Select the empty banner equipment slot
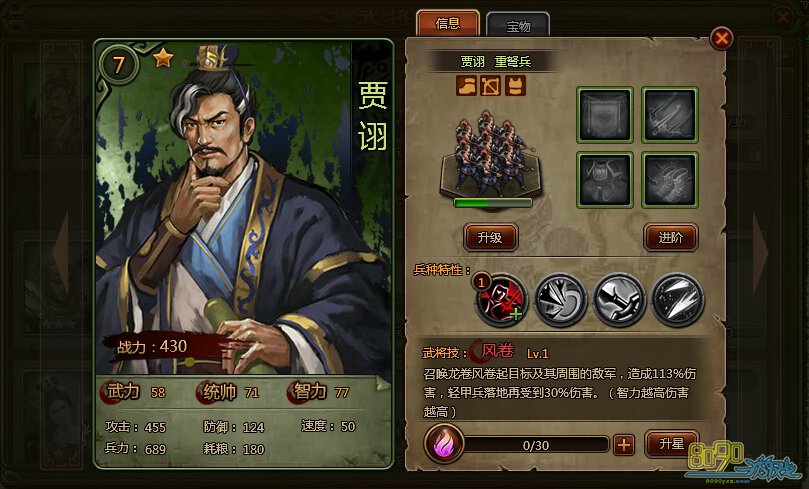The height and width of the screenshot is (489, 809). tap(605, 115)
